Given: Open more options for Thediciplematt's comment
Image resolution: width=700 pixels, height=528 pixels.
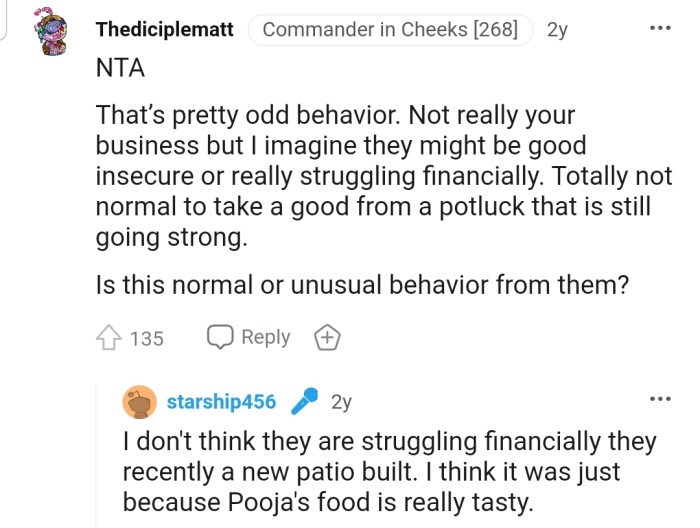Looking at the screenshot, I should pos(660,28).
